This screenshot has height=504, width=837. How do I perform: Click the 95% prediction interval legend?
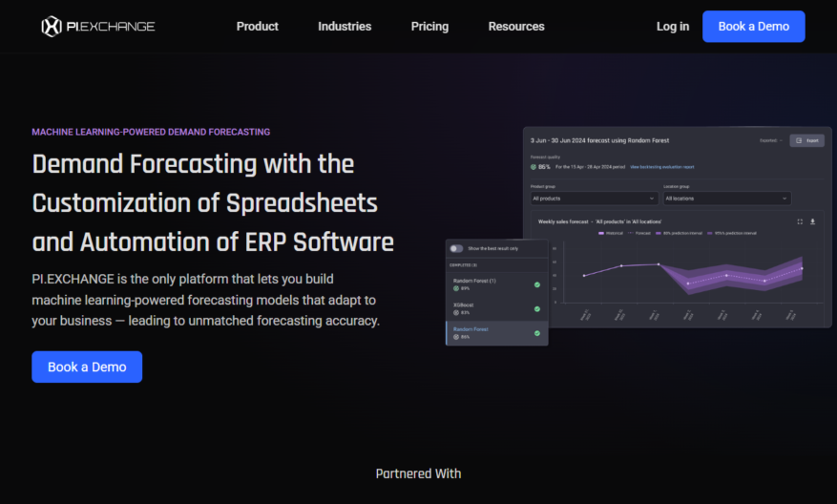click(732, 233)
